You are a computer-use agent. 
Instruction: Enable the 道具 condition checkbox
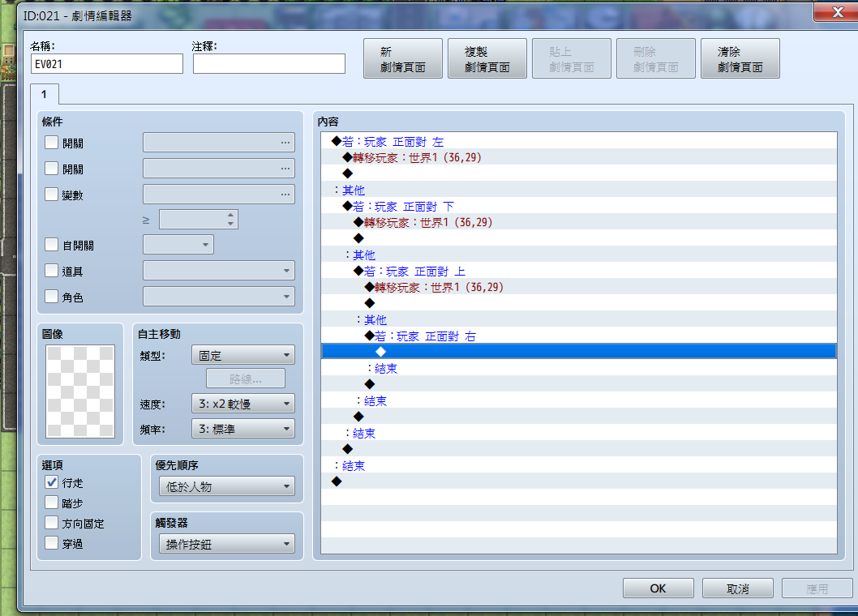51,270
